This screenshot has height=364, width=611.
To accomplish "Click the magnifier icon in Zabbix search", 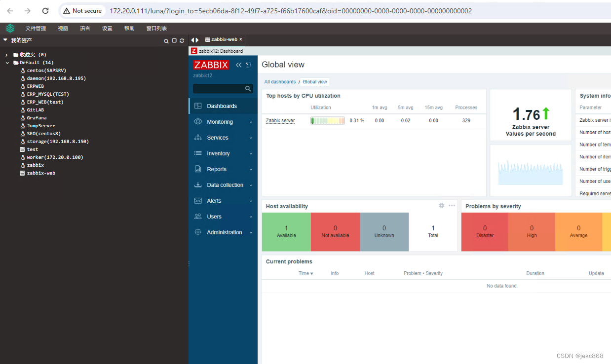I will pyautogui.click(x=248, y=89).
